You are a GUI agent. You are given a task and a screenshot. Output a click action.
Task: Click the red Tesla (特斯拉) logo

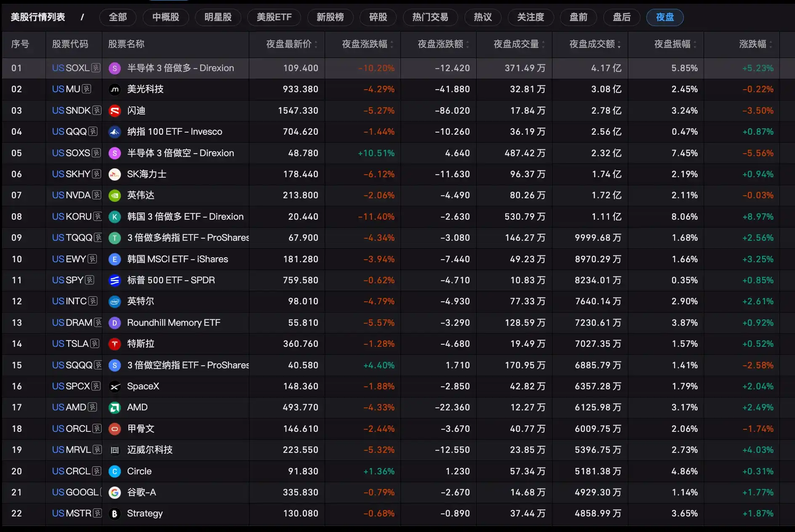pyautogui.click(x=115, y=344)
